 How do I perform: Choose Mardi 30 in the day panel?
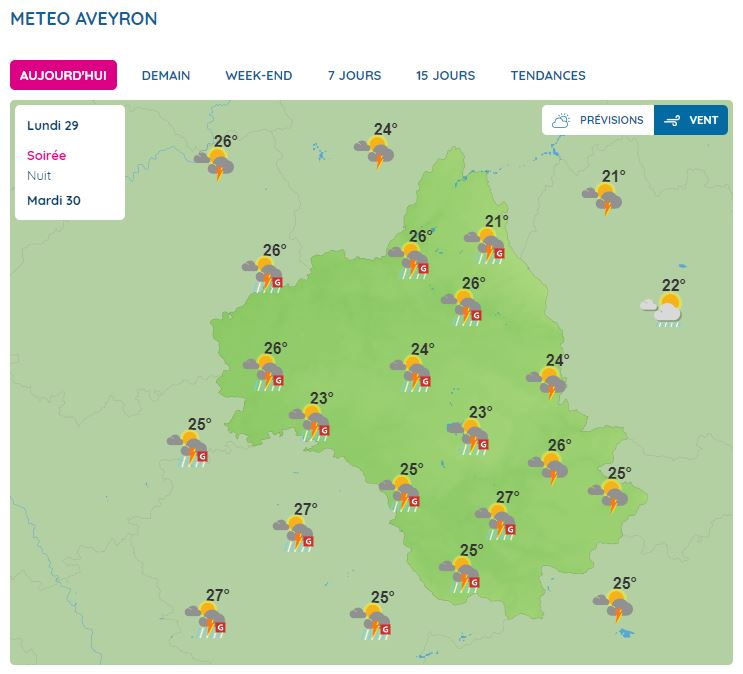[54, 200]
